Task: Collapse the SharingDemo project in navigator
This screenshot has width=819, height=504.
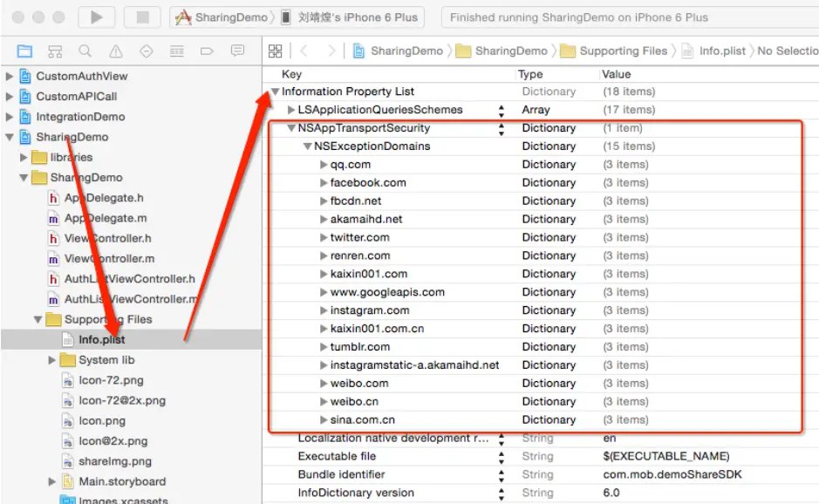Action: (9, 138)
